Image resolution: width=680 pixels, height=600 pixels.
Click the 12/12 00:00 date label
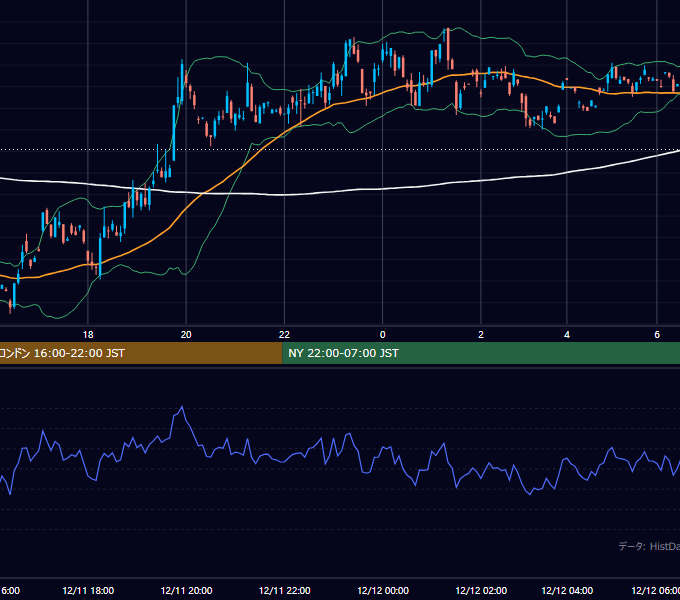click(x=383, y=590)
